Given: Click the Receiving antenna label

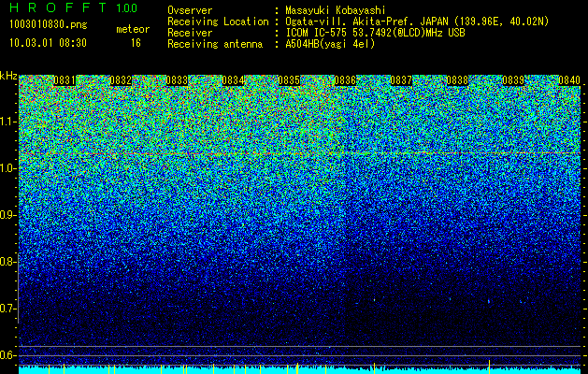Looking at the screenshot, I should (215, 44).
